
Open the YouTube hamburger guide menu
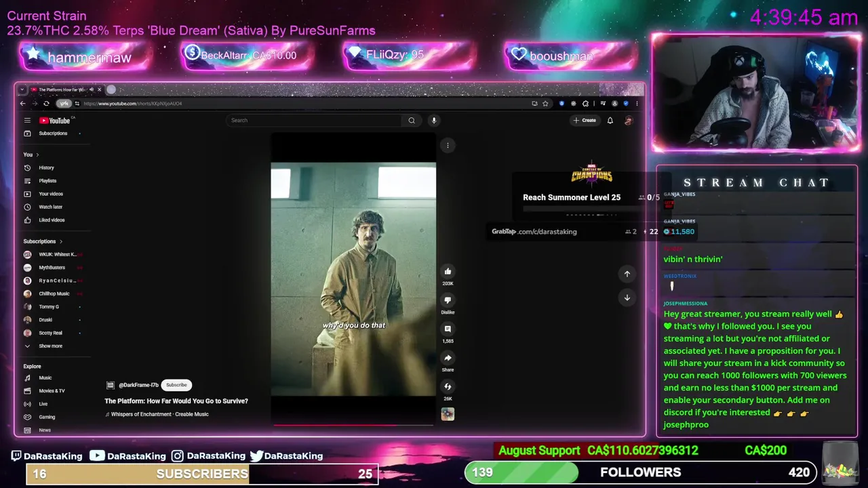[x=27, y=121]
